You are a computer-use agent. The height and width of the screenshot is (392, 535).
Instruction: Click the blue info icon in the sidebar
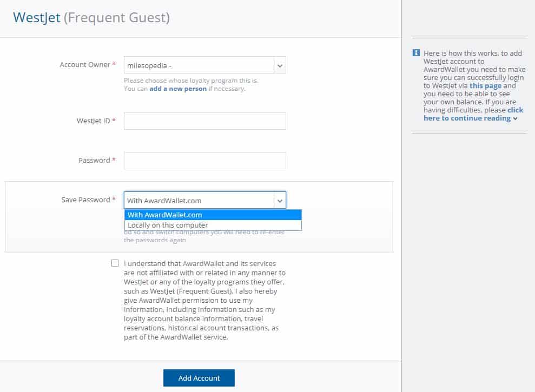[x=416, y=53]
